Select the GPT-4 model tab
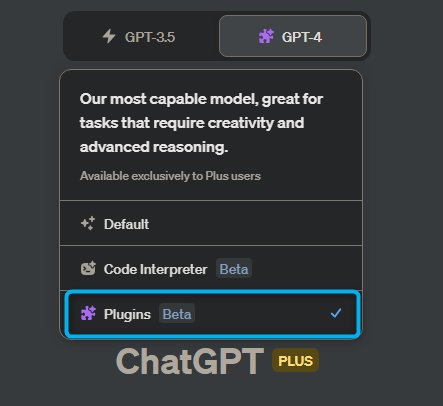443x406 pixels. (293, 36)
